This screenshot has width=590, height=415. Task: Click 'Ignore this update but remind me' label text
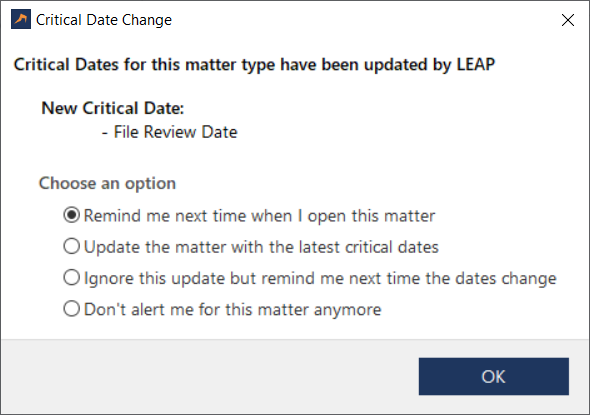pyautogui.click(x=320, y=278)
